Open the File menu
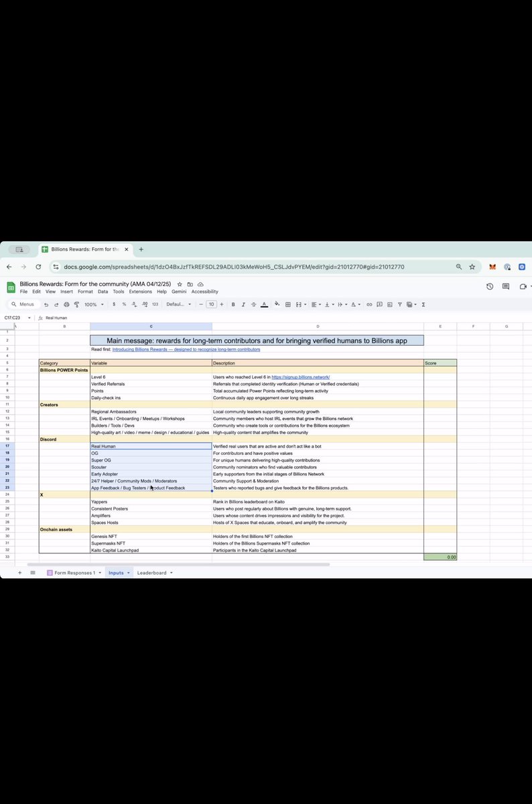Image resolution: width=532 pixels, height=804 pixels. (x=23, y=292)
